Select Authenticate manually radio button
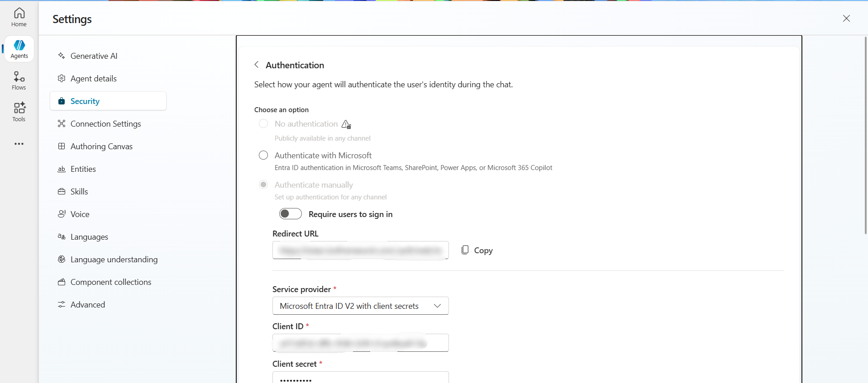 263,184
